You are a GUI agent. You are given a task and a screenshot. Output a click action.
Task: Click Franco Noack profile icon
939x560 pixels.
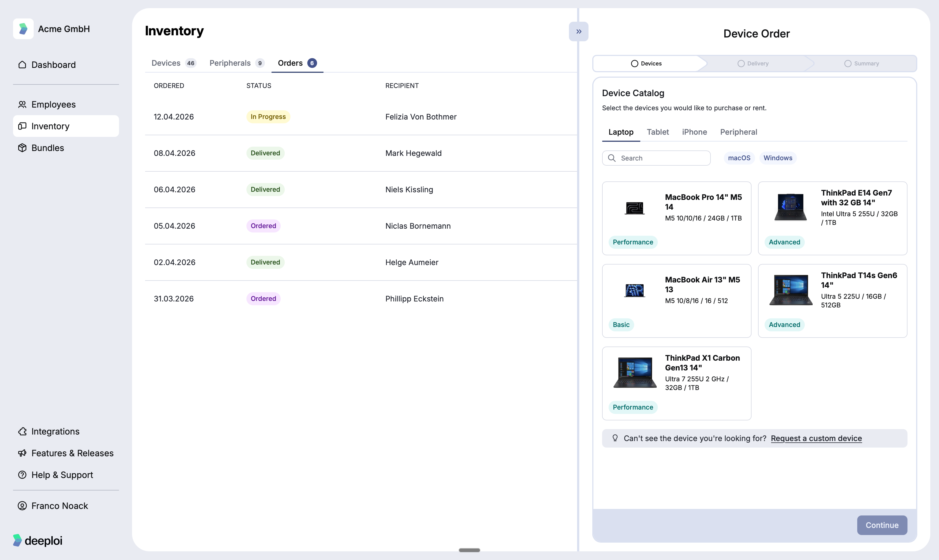(22, 506)
